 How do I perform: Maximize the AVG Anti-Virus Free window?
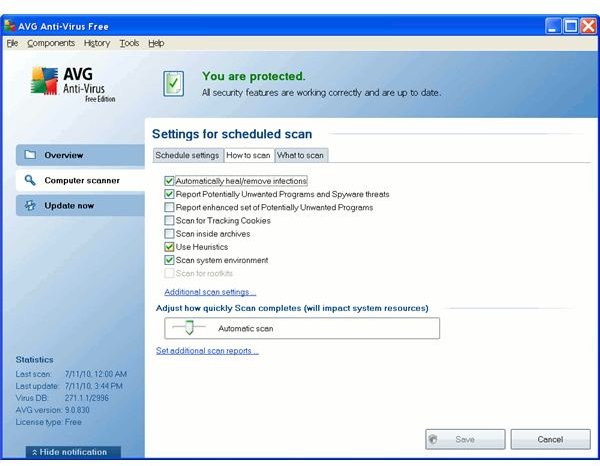pos(571,26)
